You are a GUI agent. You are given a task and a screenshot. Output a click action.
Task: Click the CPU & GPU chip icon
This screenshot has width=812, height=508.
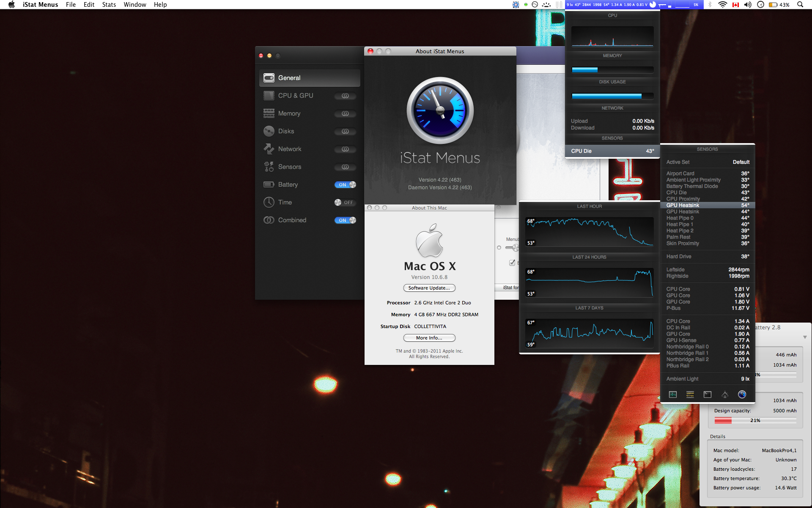(269, 96)
